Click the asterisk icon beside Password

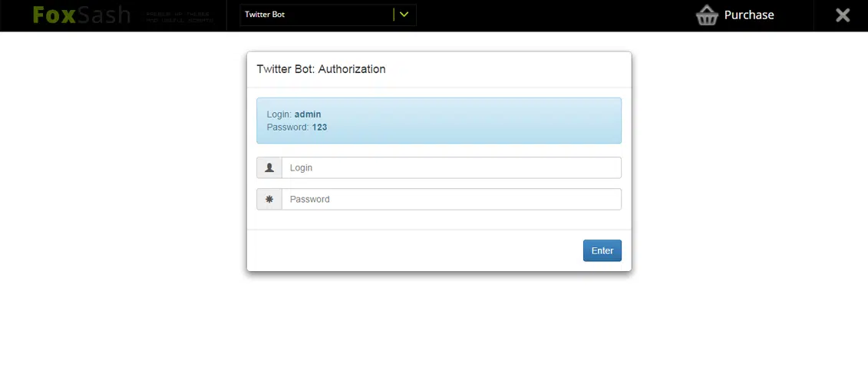[269, 199]
